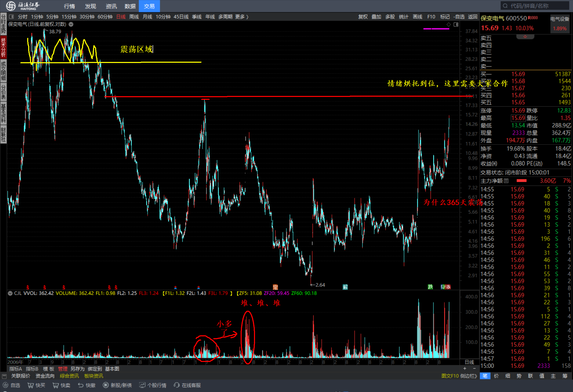
Task: Collapse the CJL volume indicator arrow
Action: [x=10, y=293]
